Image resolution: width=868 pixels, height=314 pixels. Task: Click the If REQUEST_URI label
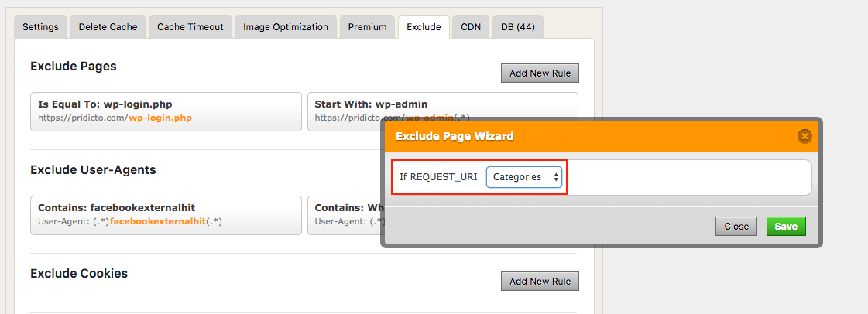coord(438,177)
